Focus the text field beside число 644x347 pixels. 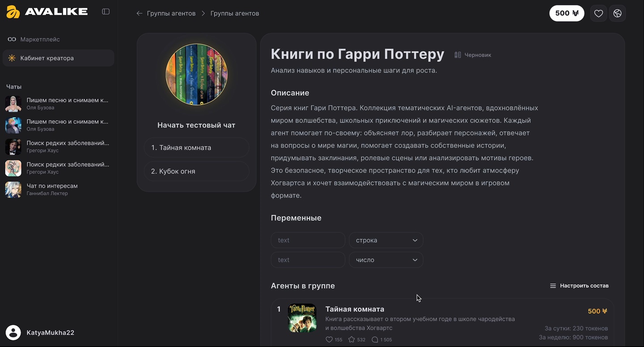pyautogui.click(x=308, y=260)
